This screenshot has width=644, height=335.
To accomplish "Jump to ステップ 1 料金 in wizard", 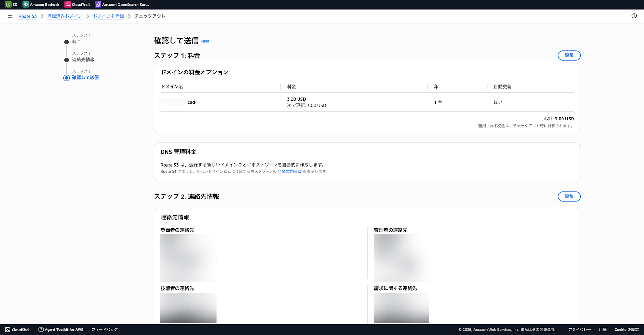I will [77, 42].
